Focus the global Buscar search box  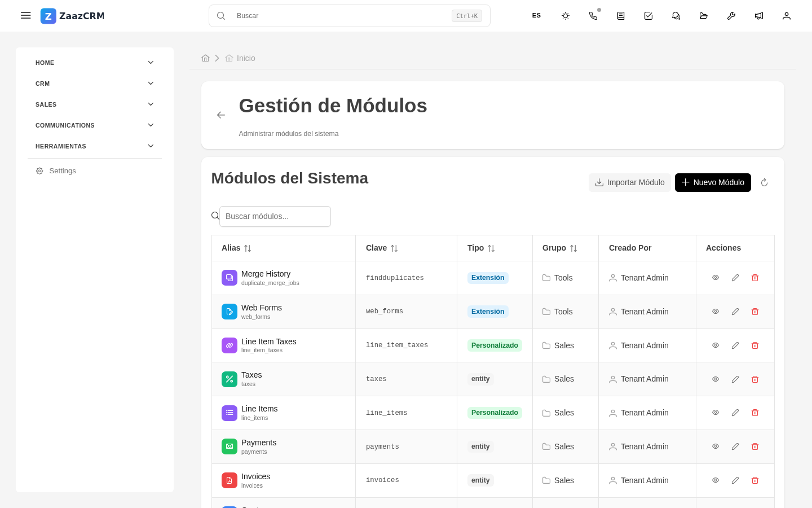[350, 16]
